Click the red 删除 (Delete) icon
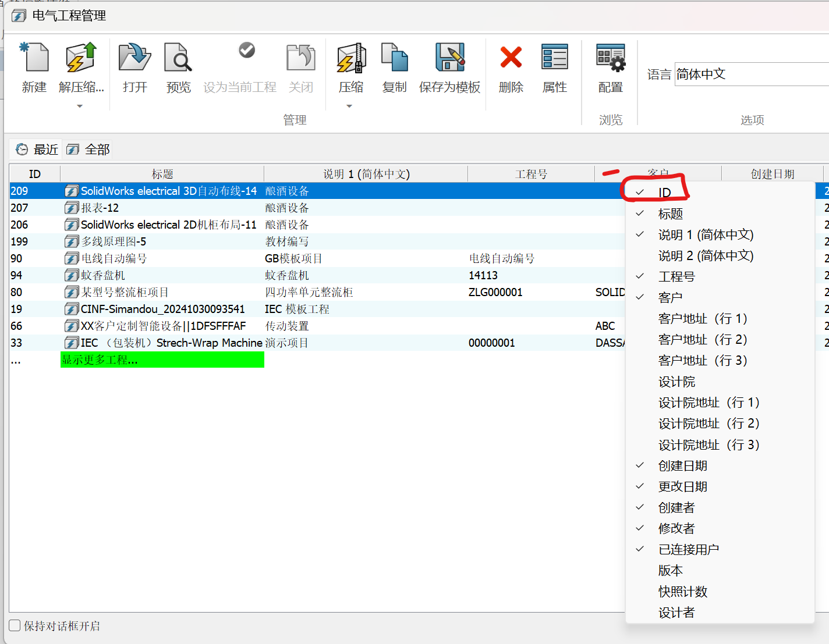Screen dimensions: 829x644 click(x=511, y=59)
